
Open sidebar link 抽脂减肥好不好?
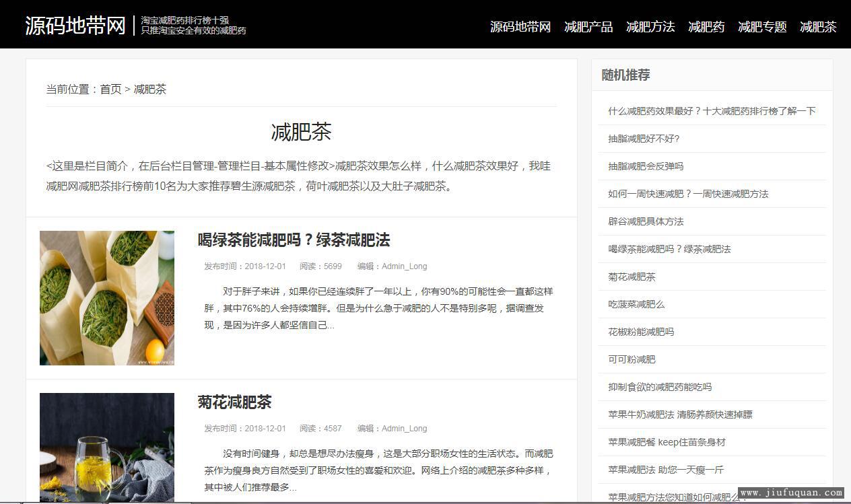point(644,139)
